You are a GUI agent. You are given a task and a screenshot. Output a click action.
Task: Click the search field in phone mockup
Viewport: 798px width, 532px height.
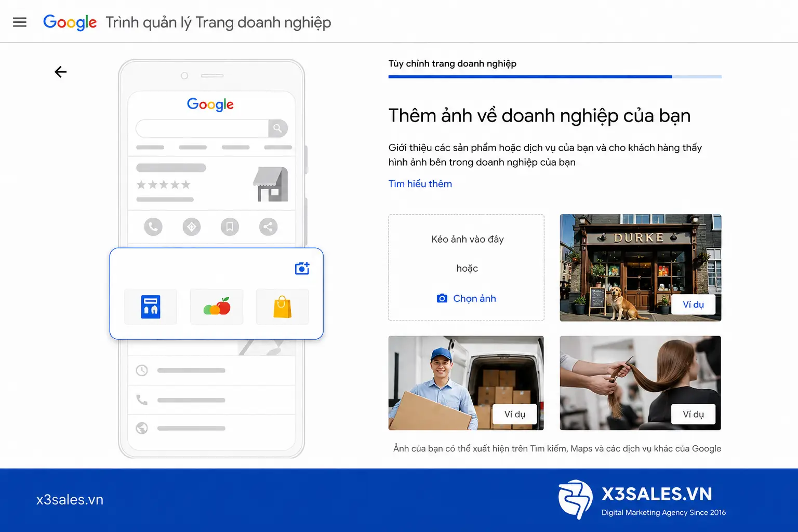(202, 128)
